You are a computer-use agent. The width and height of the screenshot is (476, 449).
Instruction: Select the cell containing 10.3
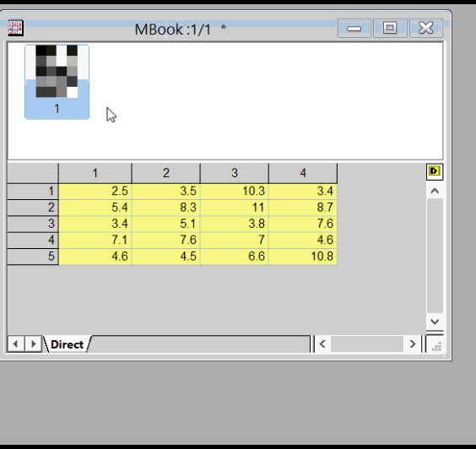tap(235, 192)
